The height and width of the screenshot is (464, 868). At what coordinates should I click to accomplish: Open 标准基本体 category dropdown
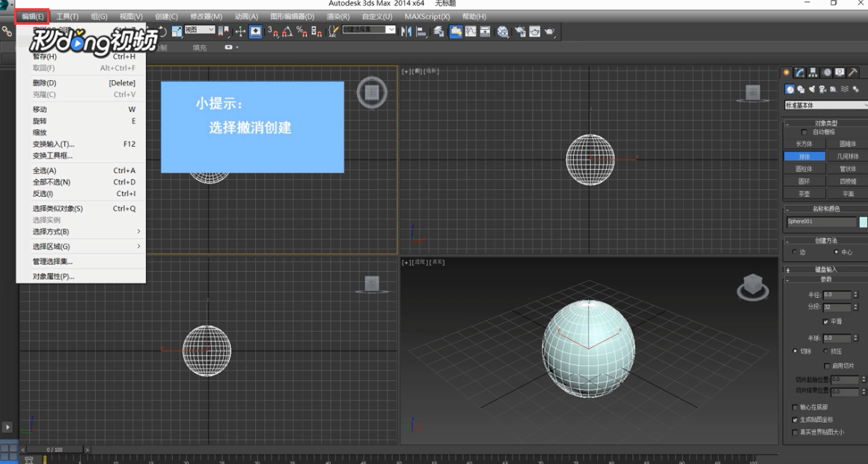click(x=826, y=106)
